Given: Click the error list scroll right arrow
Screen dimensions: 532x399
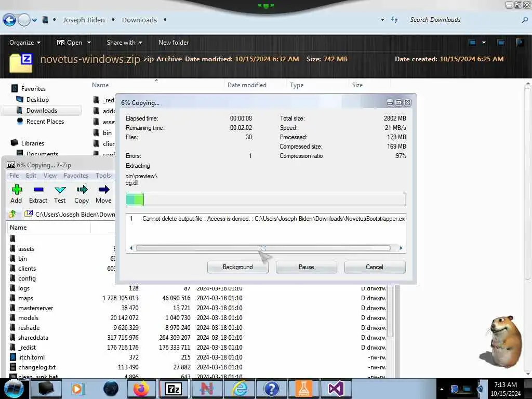Looking at the screenshot, I should pyautogui.click(x=401, y=248).
